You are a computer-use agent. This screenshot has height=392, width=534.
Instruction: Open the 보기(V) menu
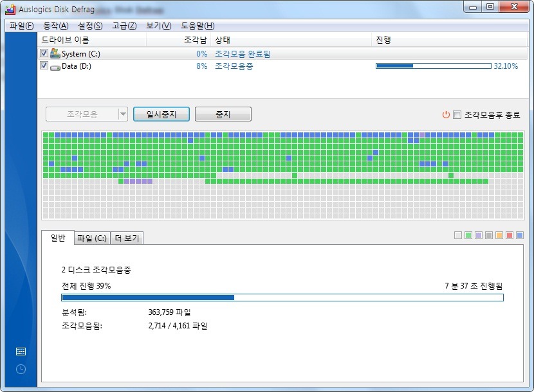[159, 26]
